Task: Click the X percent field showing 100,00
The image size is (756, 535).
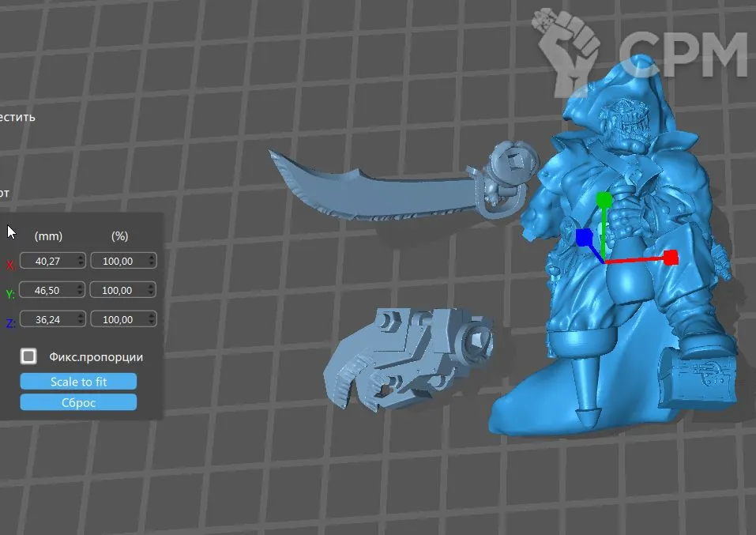Action: point(118,261)
